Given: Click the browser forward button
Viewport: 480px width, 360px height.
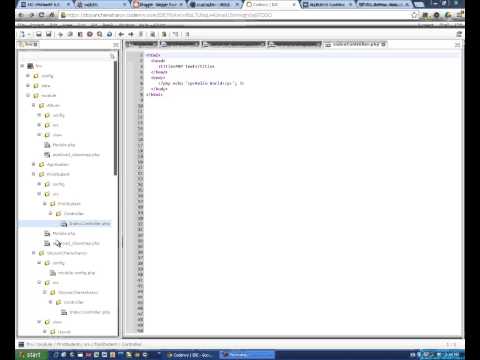Looking at the screenshot, I should (31, 15).
